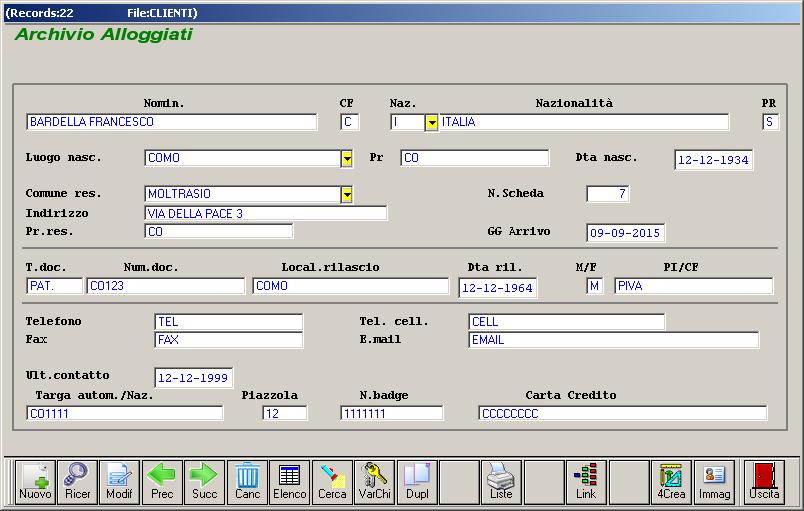Click the Luogo nasc. field COMO
Screen dimensions: 804x511
pos(242,158)
